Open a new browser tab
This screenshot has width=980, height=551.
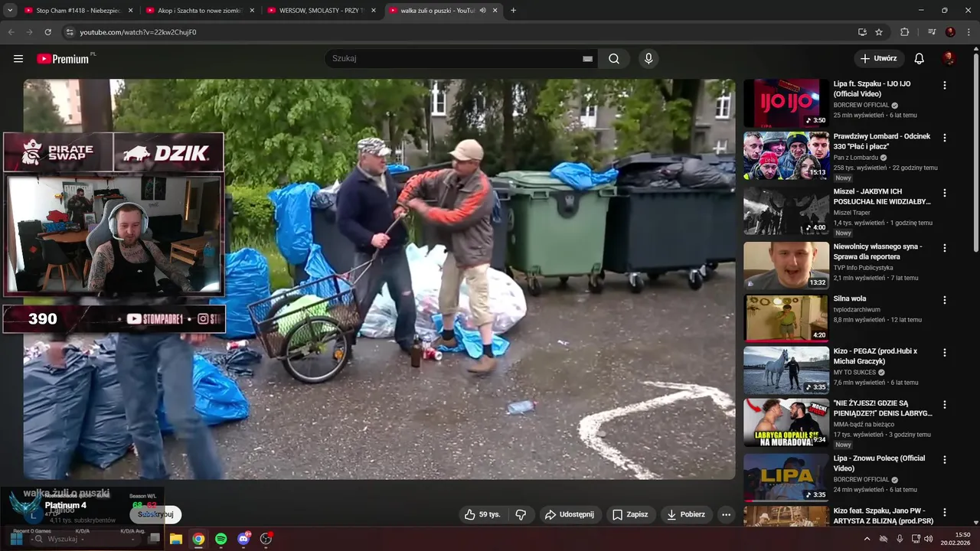coord(513,11)
